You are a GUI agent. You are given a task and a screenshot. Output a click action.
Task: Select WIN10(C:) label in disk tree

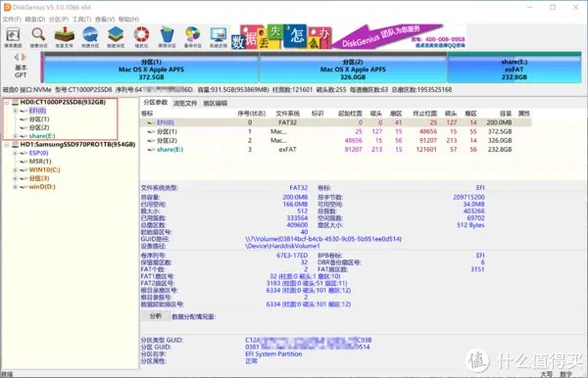tap(45, 169)
